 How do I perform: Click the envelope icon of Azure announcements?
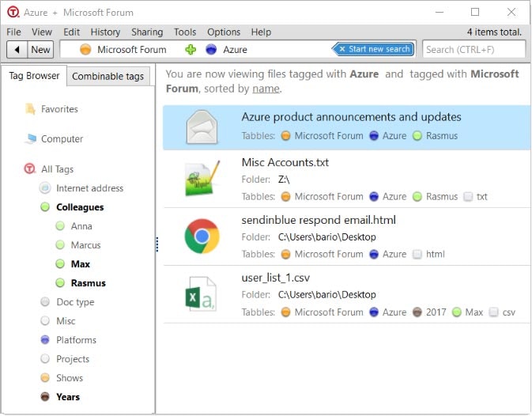click(202, 127)
